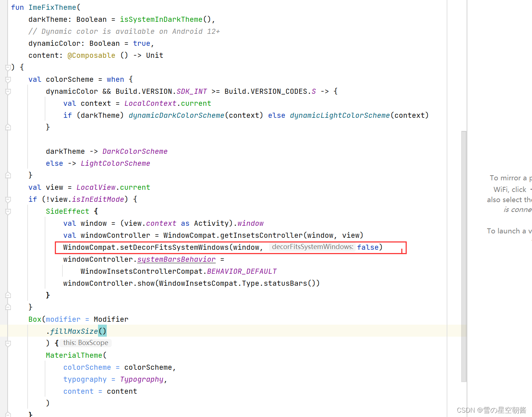Click fold-end marker beside the isInEditMode if-block closing brace

coord(8,307)
